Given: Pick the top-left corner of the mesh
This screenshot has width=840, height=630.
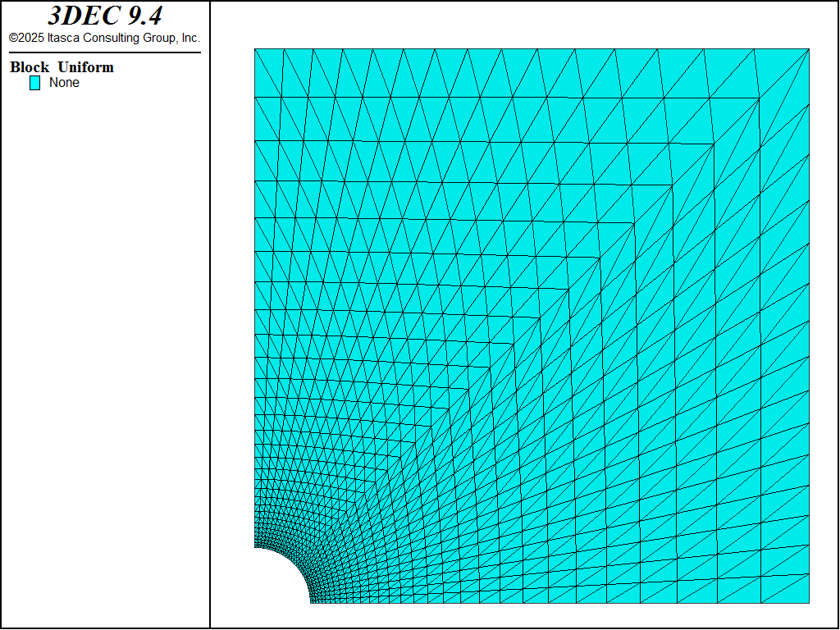Looking at the screenshot, I should coord(255,49).
